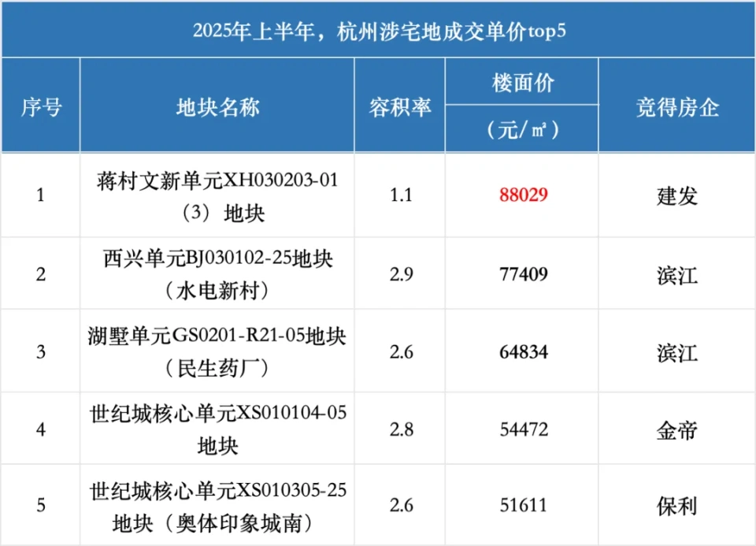This screenshot has height=546, width=756.
Task: Click the price 51611
Action: [524, 505]
